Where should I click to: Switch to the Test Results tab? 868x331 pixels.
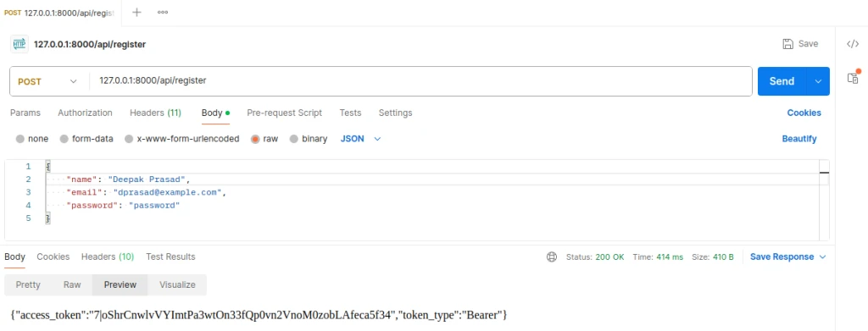tap(170, 257)
